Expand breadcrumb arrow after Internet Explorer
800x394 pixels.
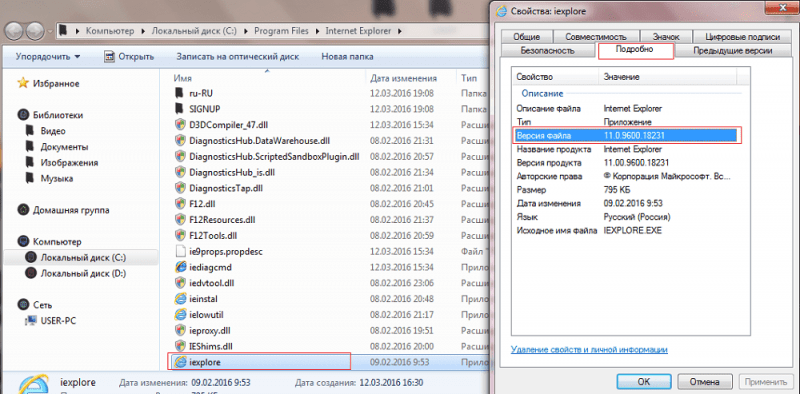(x=400, y=31)
